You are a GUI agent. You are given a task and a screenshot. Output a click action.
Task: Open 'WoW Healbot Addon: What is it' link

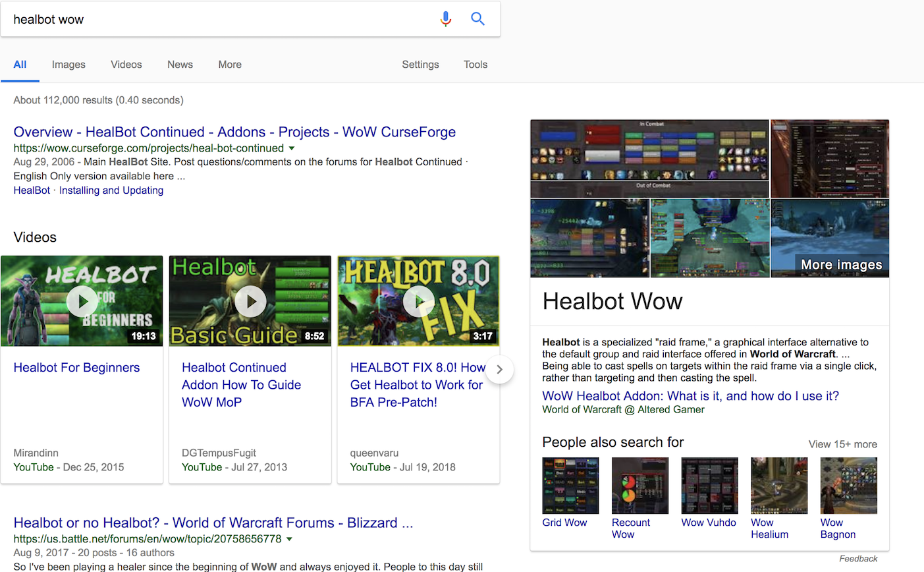coord(690,396)
